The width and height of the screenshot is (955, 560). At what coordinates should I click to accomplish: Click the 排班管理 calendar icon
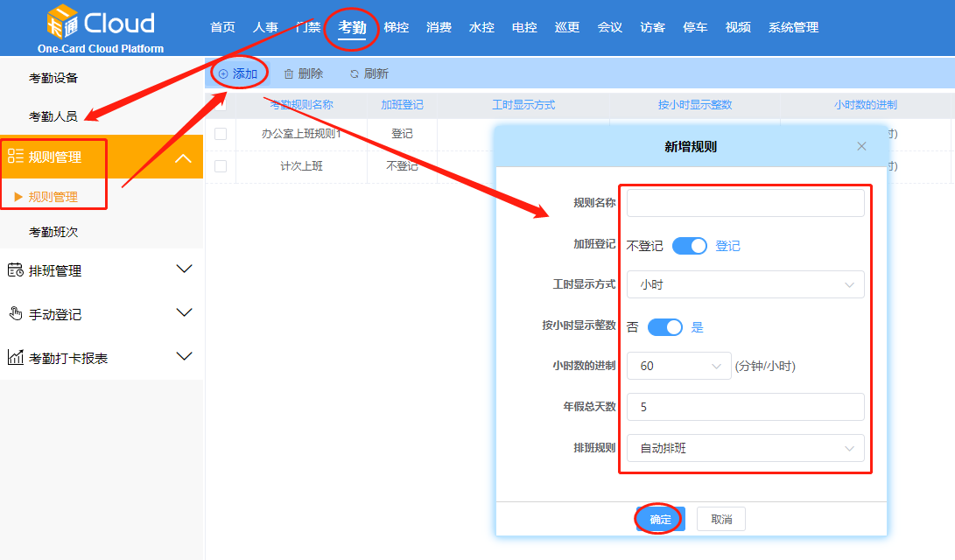(x=15, y=270)
